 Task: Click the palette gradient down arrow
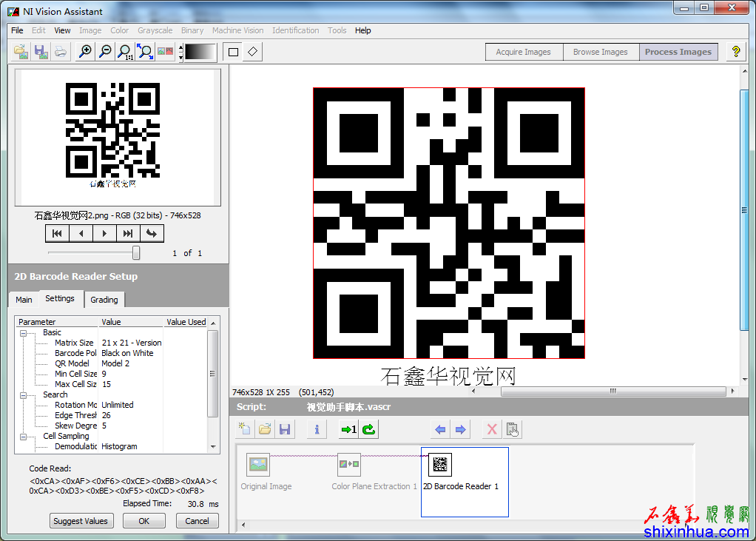pyautogui.click(x=180, y=57)
